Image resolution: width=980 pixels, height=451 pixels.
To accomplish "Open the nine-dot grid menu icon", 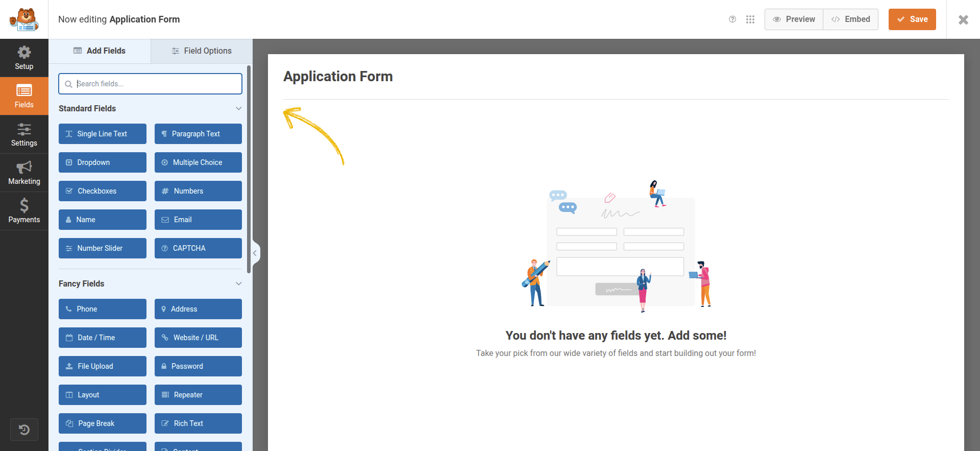I will (750, 19).
